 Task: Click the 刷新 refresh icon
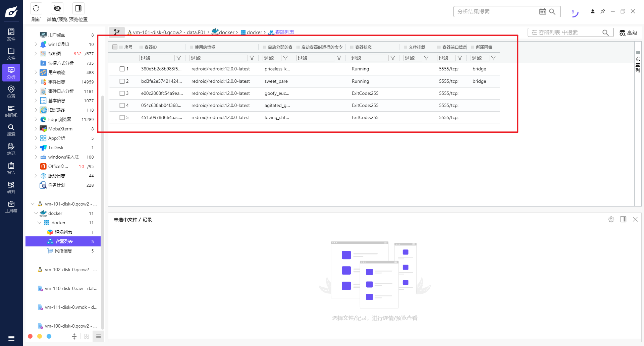coord(36,8)
